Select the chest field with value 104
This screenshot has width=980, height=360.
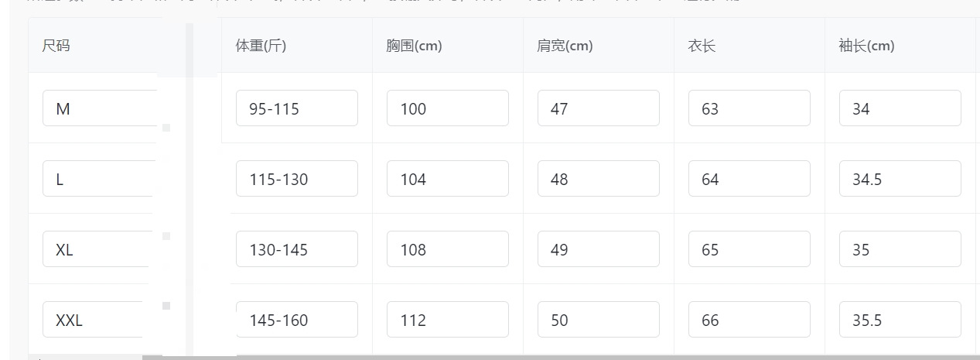(448, 179)
